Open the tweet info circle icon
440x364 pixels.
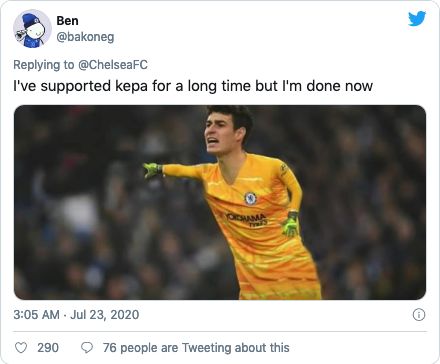click(x=419, y=315)
